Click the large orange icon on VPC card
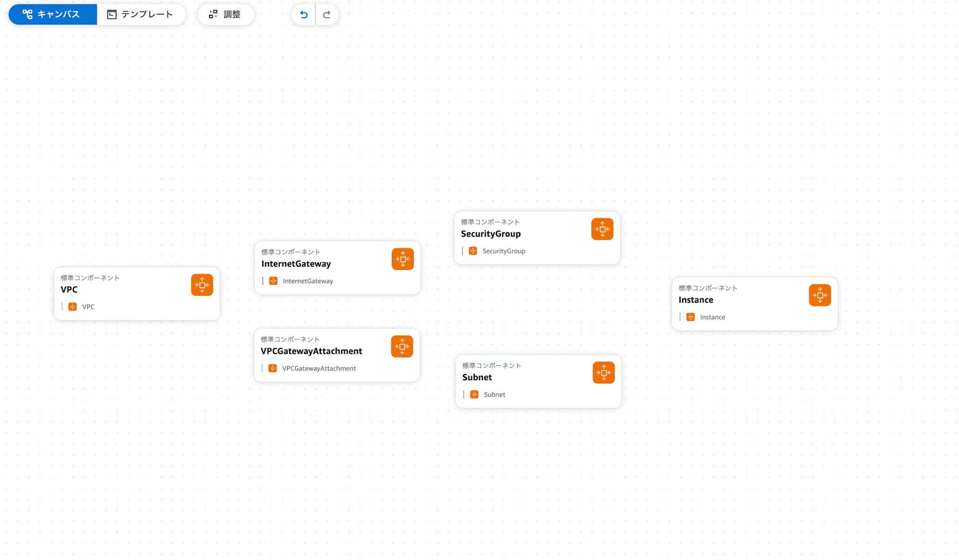Screen dimensions: 959x560 click(x=202, y=285)
